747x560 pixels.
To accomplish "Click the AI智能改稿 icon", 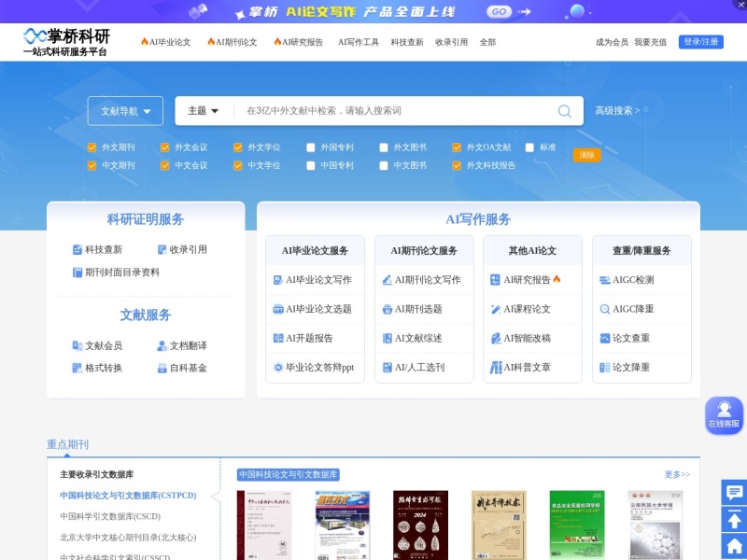I will 496,338.
